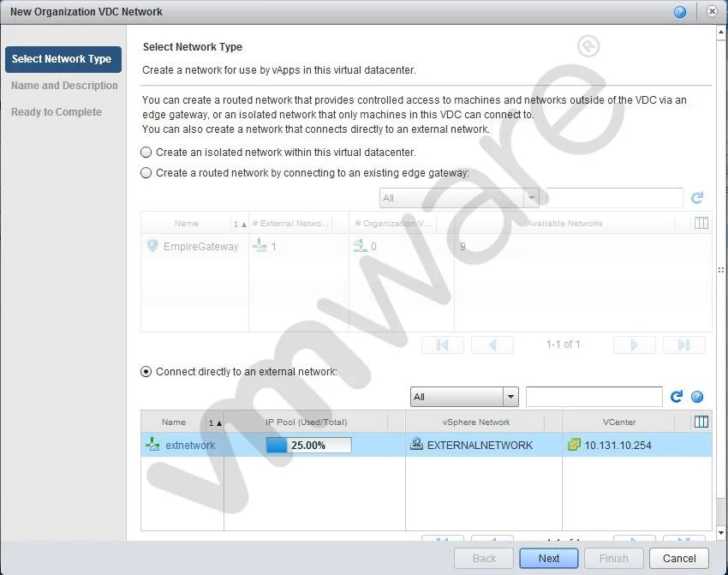Click the 1-1 of 1 pagination text
The width and height of the screenshot is (728, 575).
563,344
